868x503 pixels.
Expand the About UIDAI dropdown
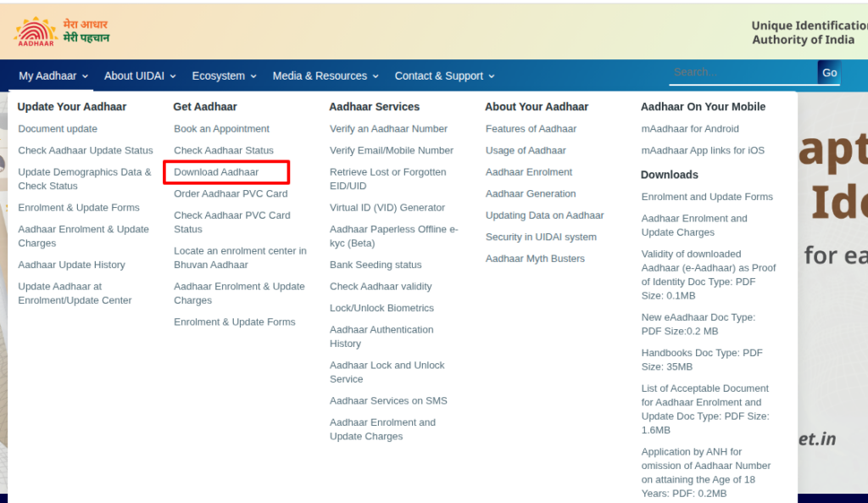pyautogui.click(x=136, y=75)
